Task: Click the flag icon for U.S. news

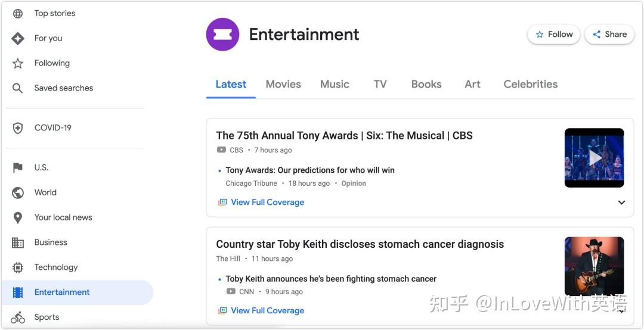Action: (18, 167)
